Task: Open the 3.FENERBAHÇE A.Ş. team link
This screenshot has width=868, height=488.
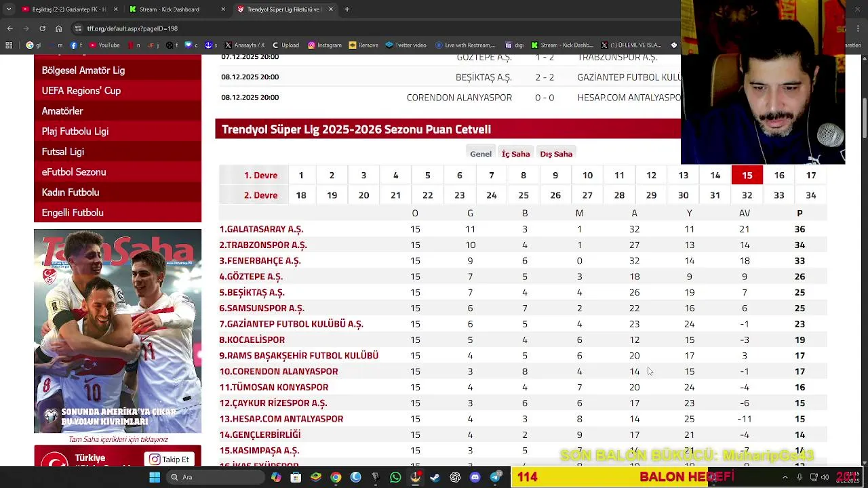Action: click(260, 261)
